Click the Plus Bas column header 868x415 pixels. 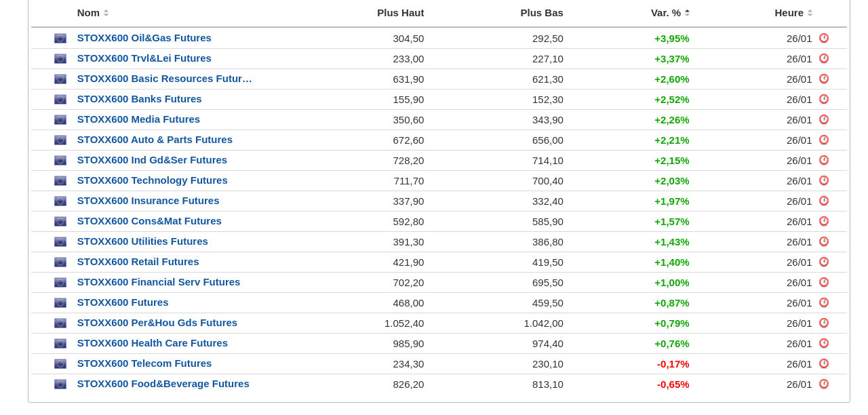tap(541, 13)
